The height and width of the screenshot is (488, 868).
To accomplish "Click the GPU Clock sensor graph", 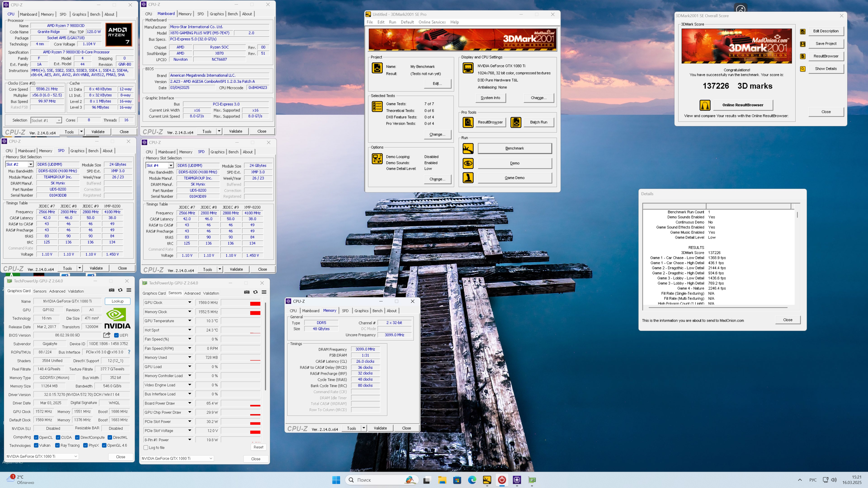I will click(241, 303).
